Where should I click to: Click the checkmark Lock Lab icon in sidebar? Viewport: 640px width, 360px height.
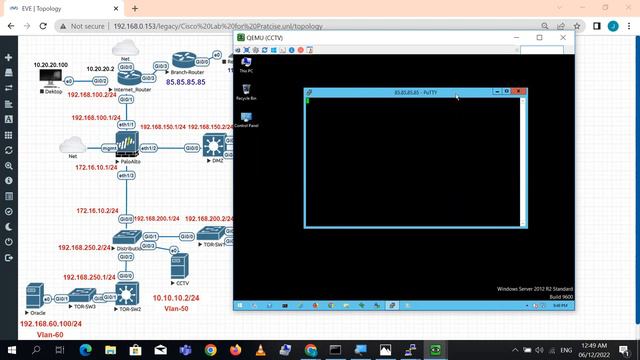point(8,211)
